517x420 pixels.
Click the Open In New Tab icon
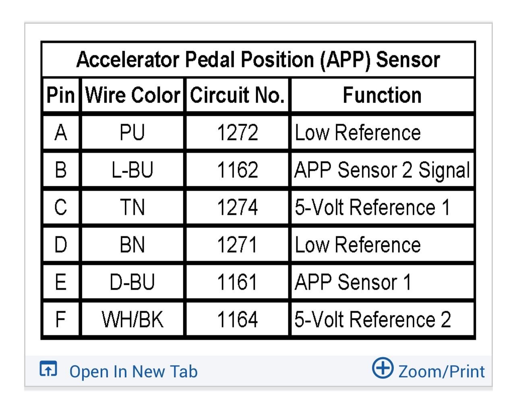[x=48, y=369]
